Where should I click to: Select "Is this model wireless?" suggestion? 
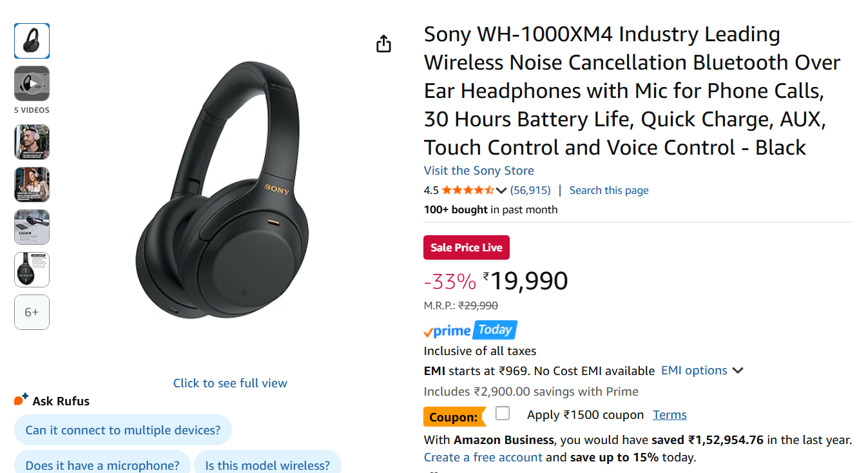[x=267, y=465]
